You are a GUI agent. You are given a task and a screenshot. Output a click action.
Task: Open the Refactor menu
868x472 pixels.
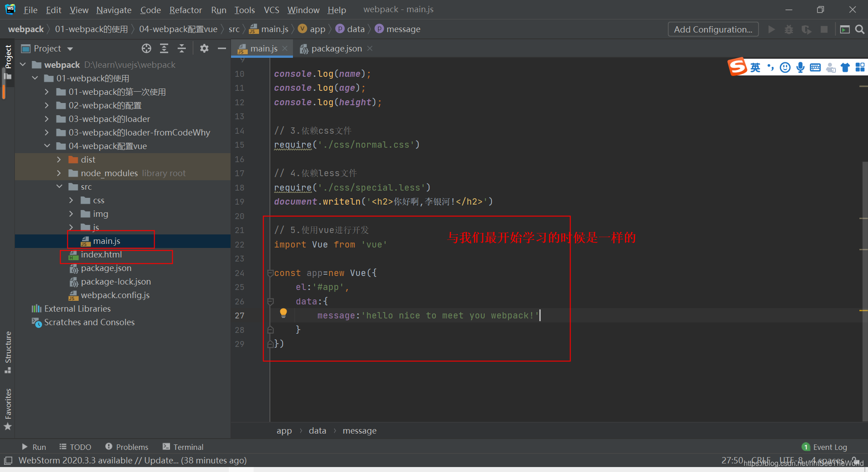185,9
